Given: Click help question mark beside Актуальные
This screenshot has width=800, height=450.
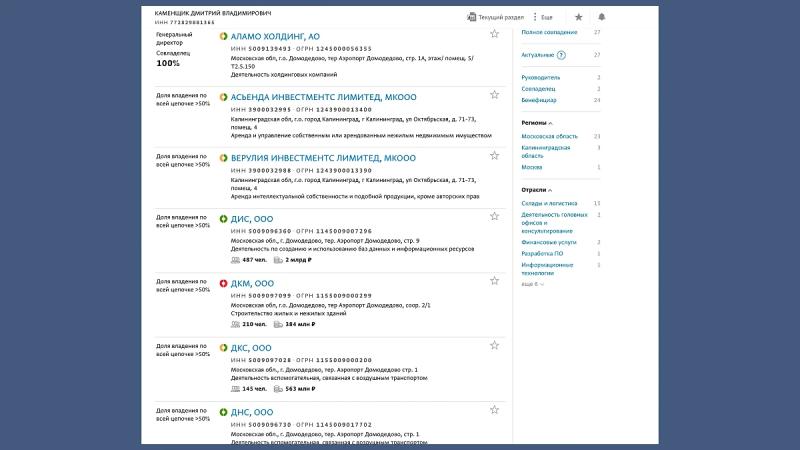Looking at the screenshot, I should point(561,55).
